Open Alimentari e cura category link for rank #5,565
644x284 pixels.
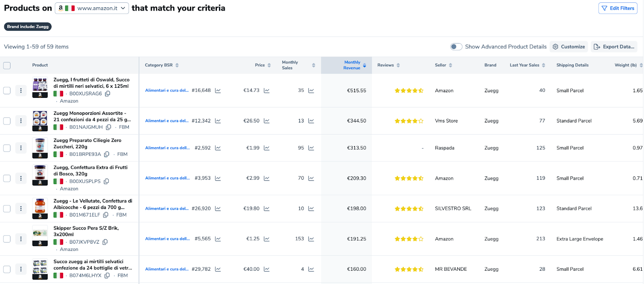(167, 239)
